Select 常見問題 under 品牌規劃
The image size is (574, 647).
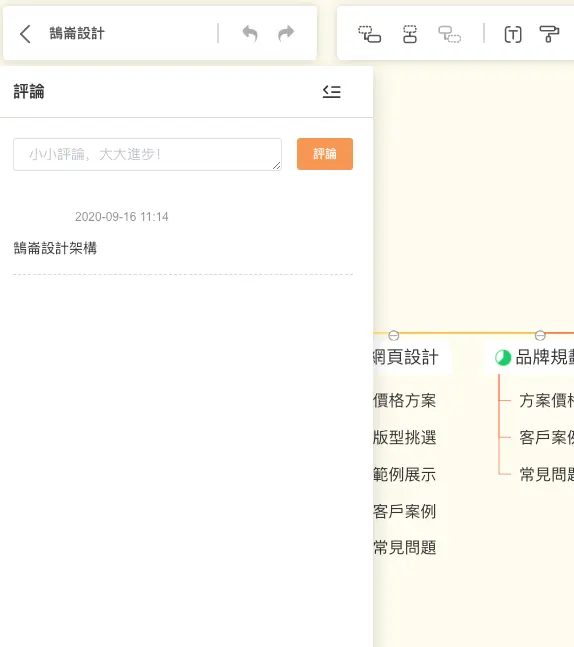pos(546,475)
